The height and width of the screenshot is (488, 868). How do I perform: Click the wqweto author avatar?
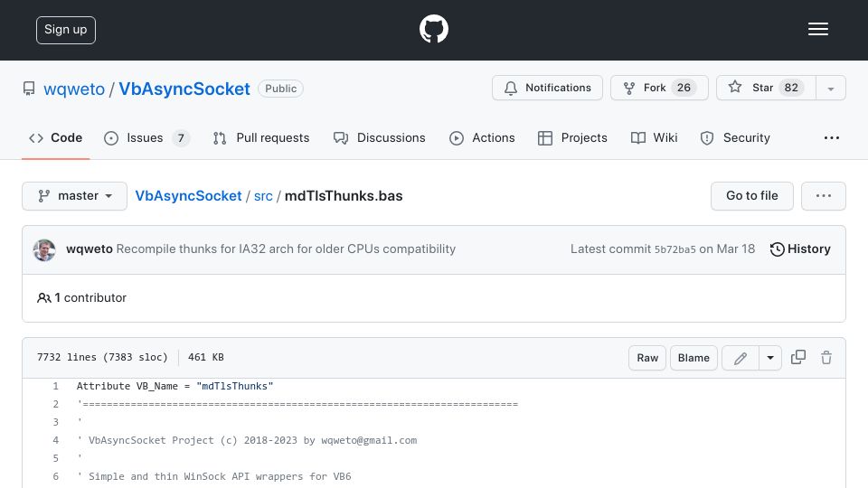(44, 250)
